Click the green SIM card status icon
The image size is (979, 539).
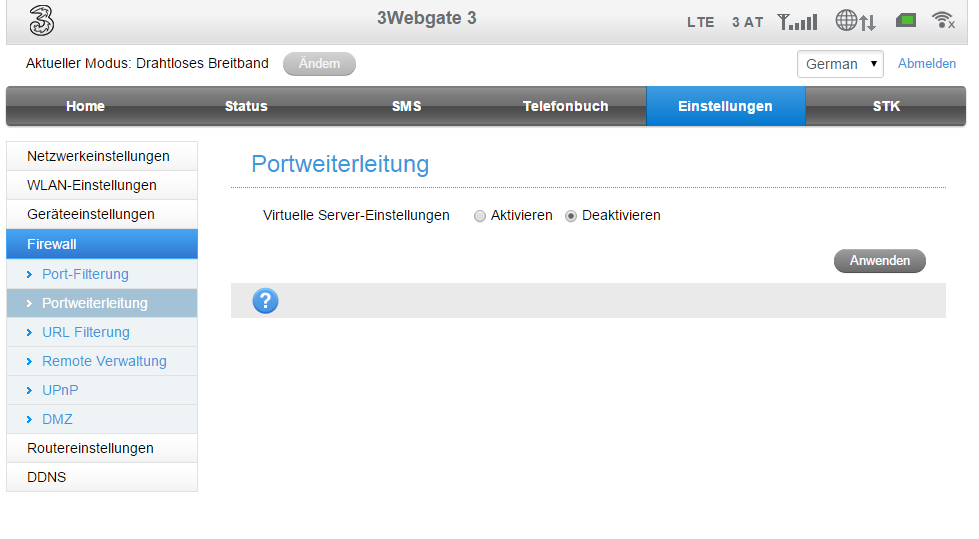coord(906,21)
